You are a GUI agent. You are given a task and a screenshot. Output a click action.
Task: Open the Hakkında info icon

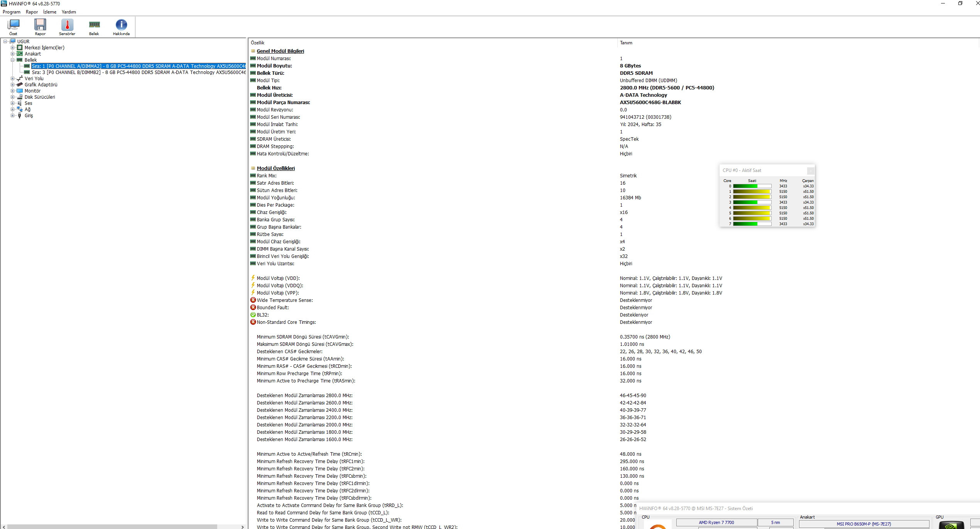(x=121, y=27)
